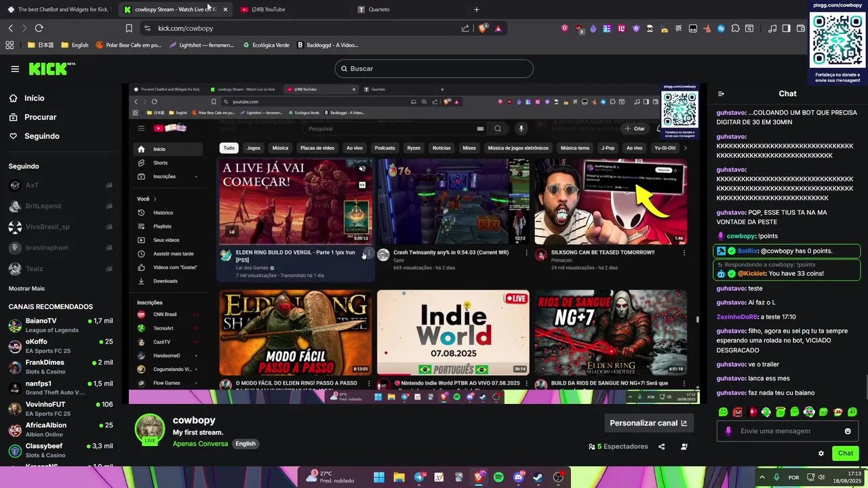Collapse the chat panel with arrow icon

[721, 94]
